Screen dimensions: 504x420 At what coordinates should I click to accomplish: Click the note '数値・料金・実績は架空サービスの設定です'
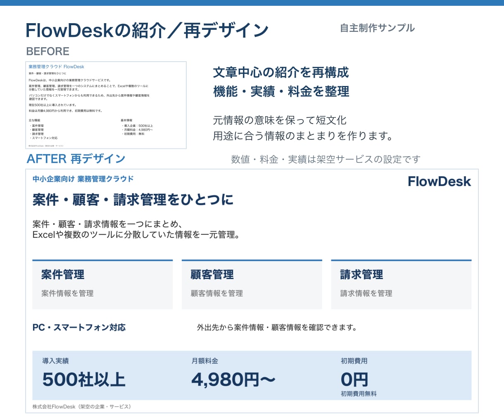326,159
